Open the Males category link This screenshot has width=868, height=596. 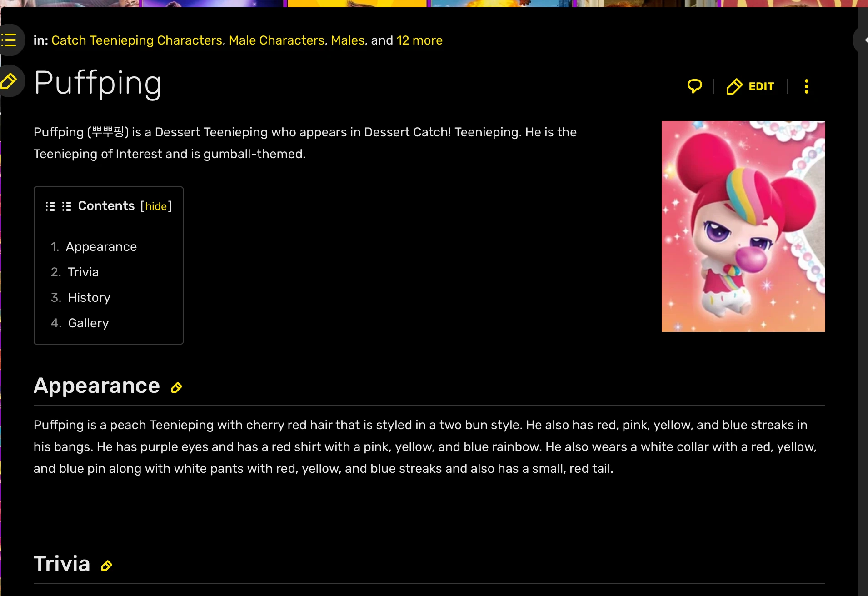[x=348, y=40]
